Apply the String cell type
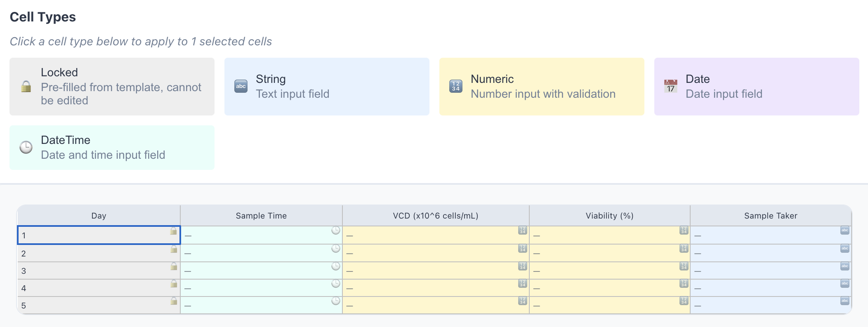Viewport: 868px width, 327px height. click(327, 87)
